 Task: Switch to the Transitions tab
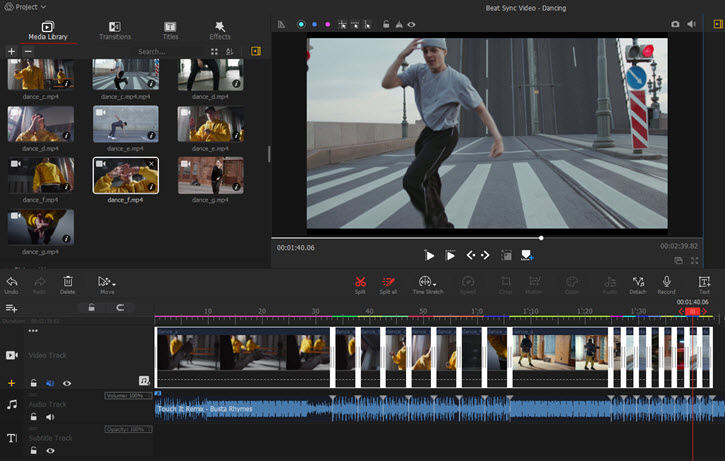coord(115,30)
